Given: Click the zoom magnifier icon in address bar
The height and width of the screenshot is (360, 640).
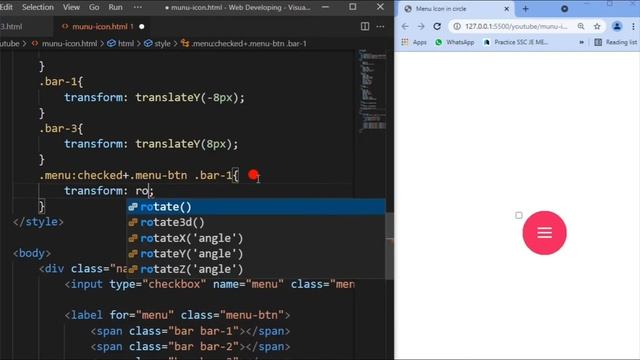Looking at the screenshot, I should 581,27.
